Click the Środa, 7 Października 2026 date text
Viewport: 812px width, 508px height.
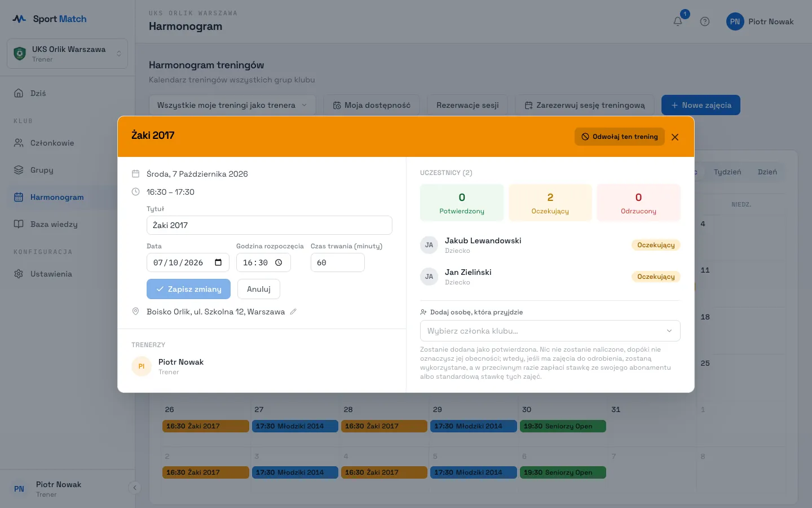pyautogui.click(x=197, y=174)
